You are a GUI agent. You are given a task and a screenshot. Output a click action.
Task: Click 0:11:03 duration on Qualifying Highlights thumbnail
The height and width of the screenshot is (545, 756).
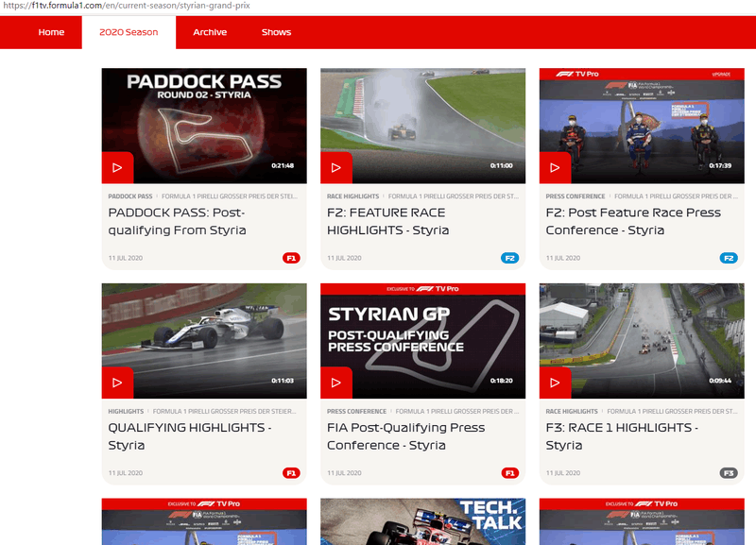click(x=283, y=381)
